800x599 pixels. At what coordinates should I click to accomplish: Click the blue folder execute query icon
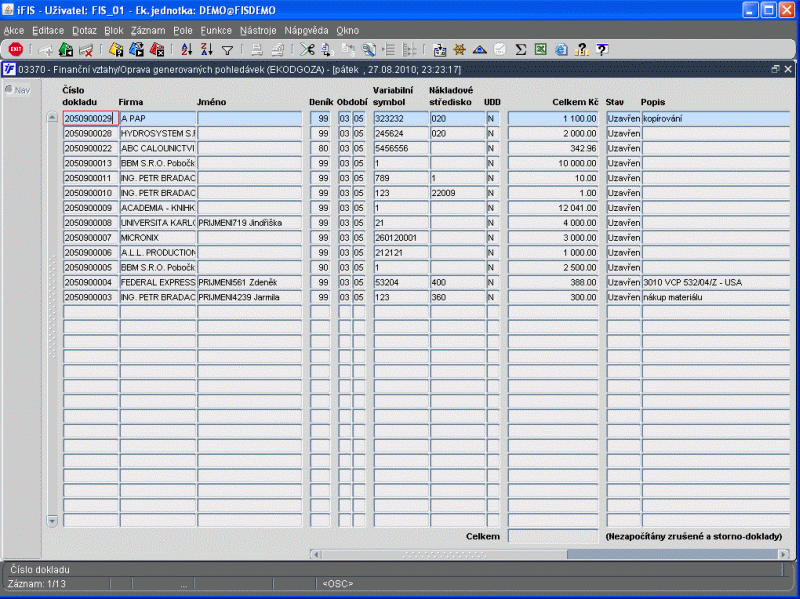[x=137, y=49]
